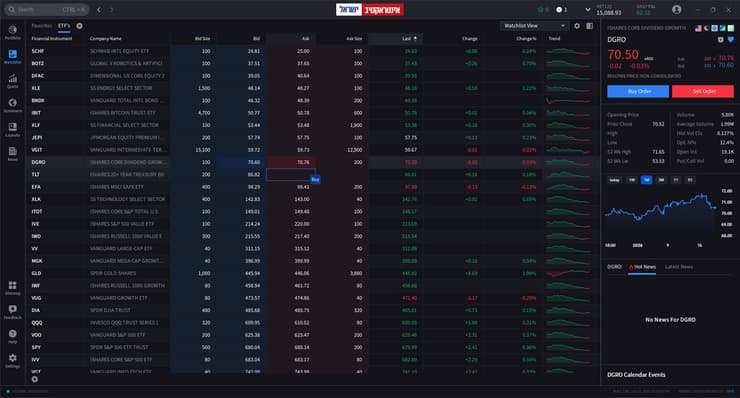The height and width of the screenshot is (398, 740).
Task: Focus the Search field
Action: [46, 9]
